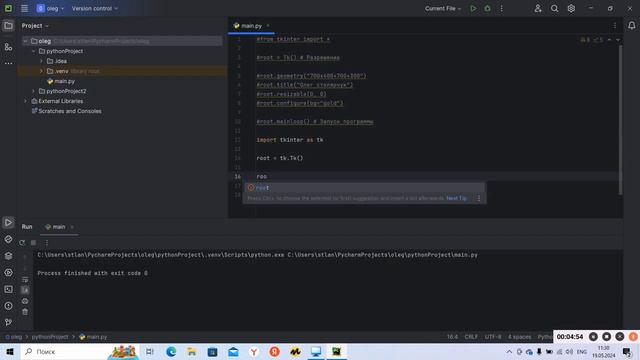Close the main.py editor tab
Image resolution: width=640 pixels, height=360 pixels.
tap(268, 26)
